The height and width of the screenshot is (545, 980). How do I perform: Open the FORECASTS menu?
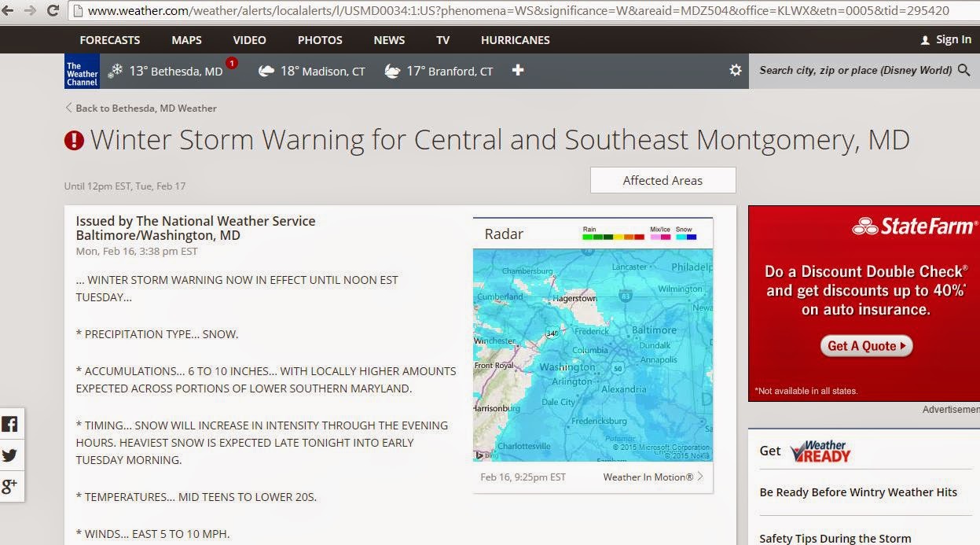[x=110, y=40]
